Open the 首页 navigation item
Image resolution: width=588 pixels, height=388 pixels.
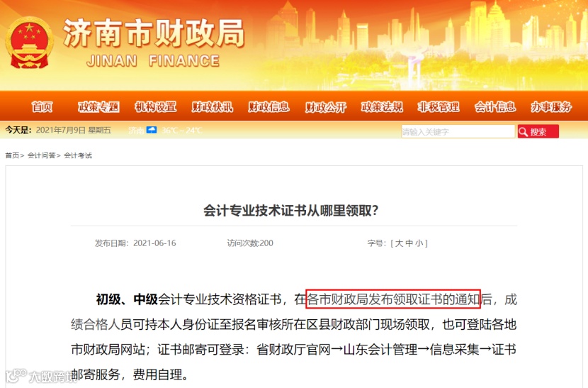(42, 107)
